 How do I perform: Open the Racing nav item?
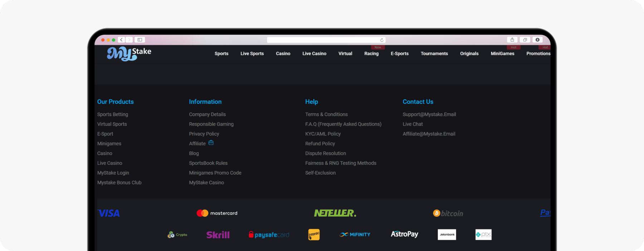pos(371,54)
